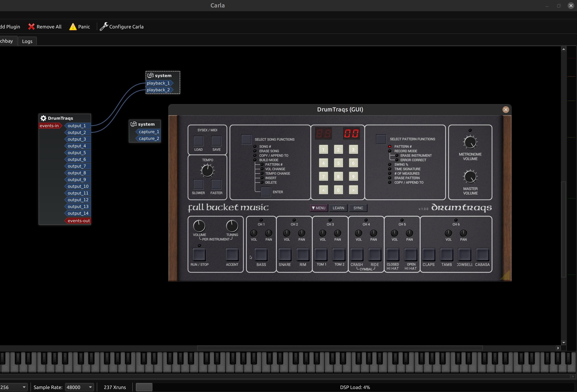Click the output_1 port on DrumTraqs

(78, 126)
